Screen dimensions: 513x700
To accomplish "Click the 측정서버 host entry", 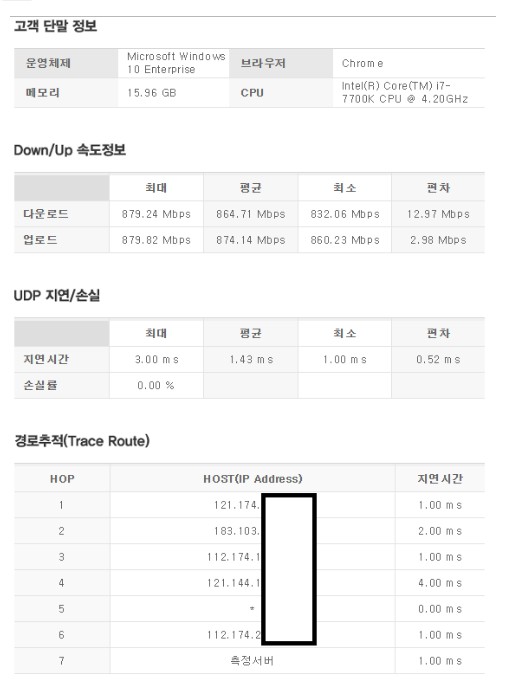I will pyautogui.click(x=252, y=661).
